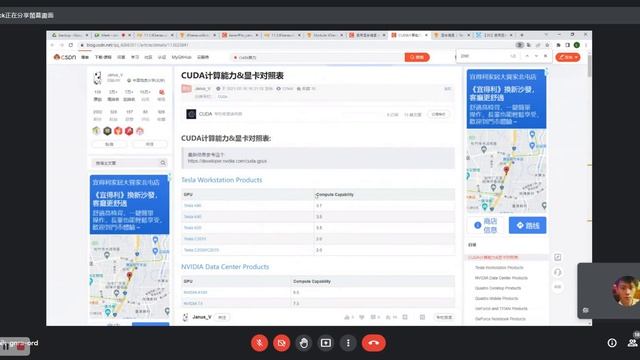Click the CSDN logo
The width and height of the screenshot is (640, 360).
coord(64,57)
